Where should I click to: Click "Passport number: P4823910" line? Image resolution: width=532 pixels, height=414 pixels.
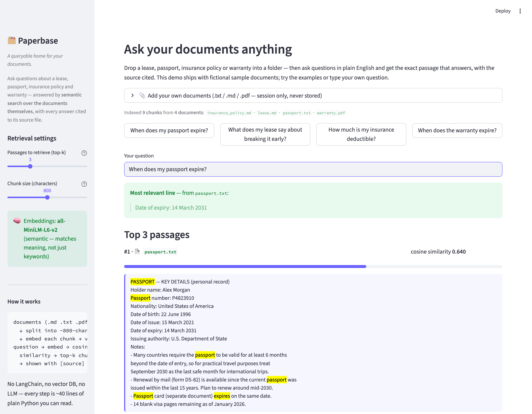point(162,298)
